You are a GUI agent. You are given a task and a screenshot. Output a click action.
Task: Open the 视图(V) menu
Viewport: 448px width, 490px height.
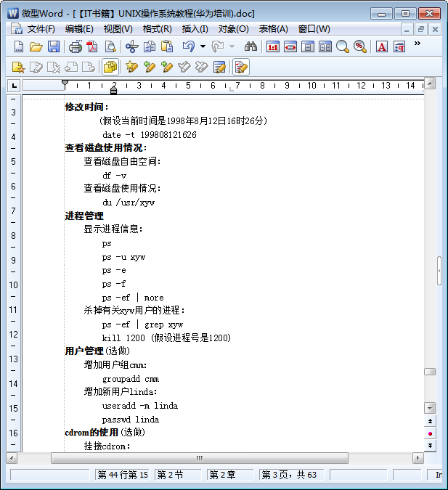click(118, 29)
